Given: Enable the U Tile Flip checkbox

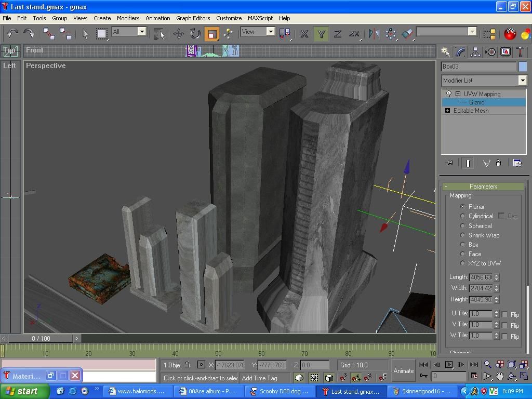Looking at the screenshot, I should coord(504,314).
